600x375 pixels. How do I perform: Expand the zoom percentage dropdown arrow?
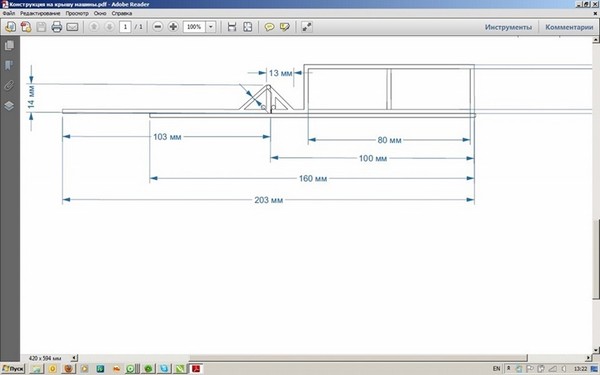[210, 27]
